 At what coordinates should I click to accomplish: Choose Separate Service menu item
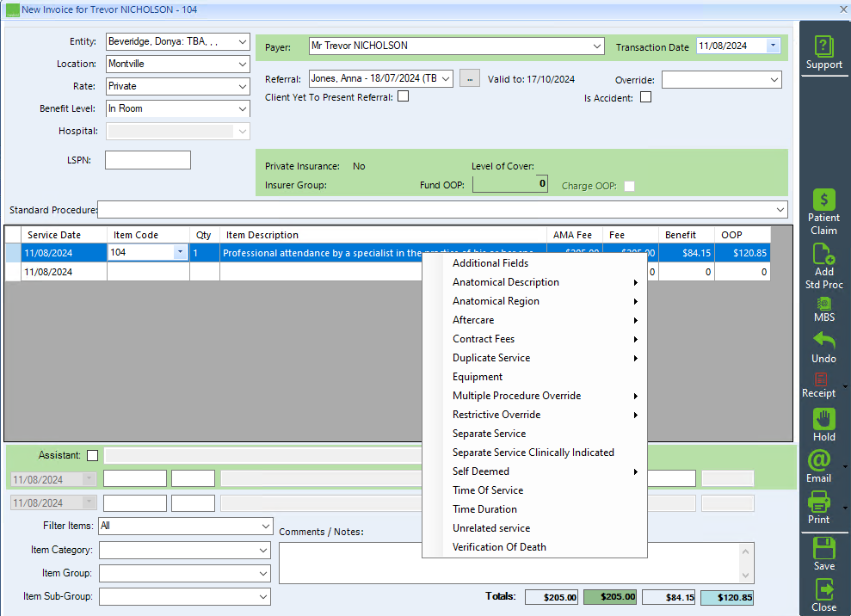[534, 434]
